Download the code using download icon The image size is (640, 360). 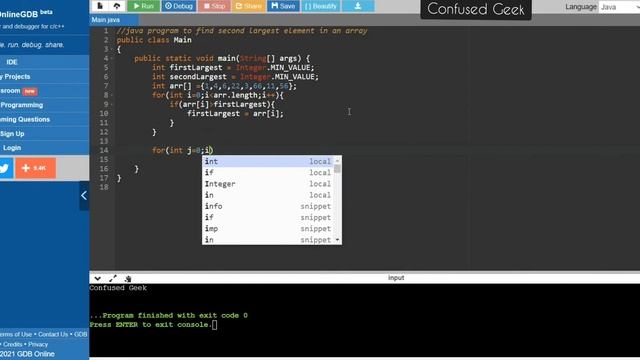click(x=358, y=6)
